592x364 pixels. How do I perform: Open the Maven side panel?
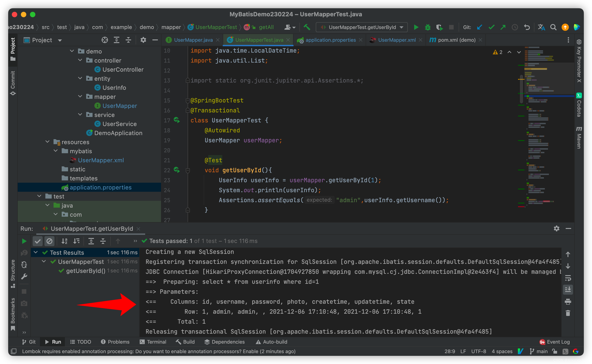pos(579,137)
